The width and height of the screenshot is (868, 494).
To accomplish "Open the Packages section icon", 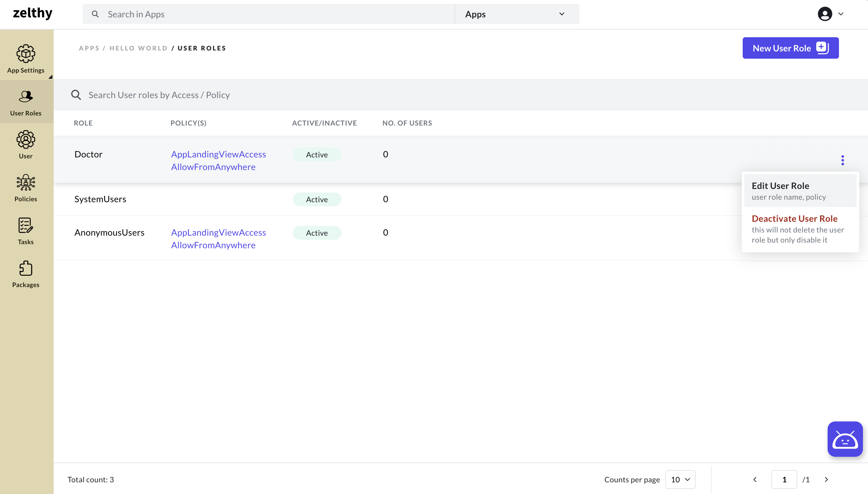I will pos(26,268).
